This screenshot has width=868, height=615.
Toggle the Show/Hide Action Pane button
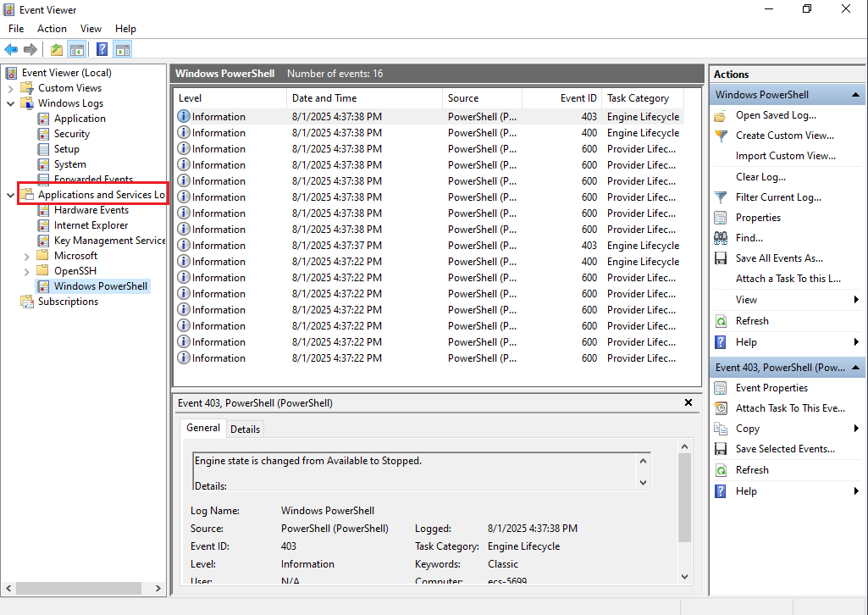point(122,50)
